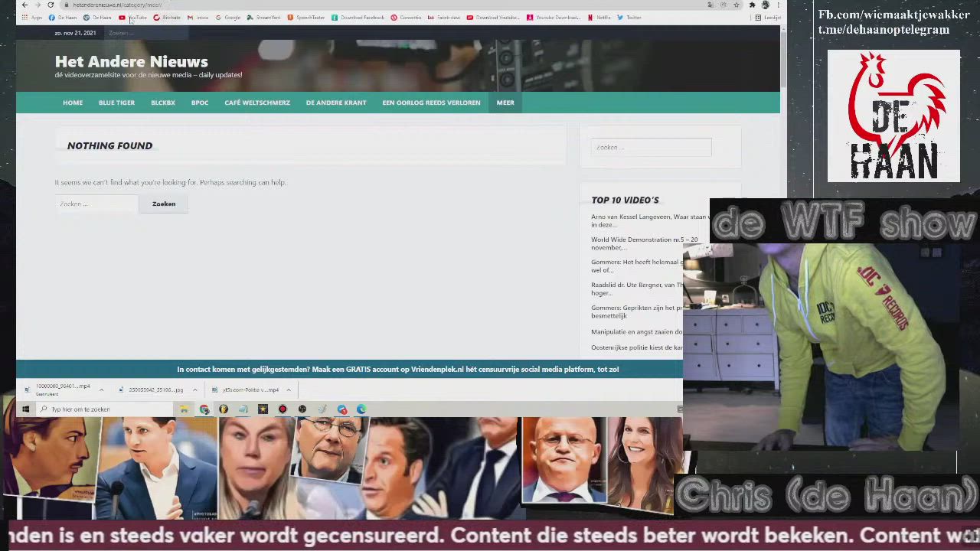Open Chrome from the Windows taskbar
Screen dimensions: 980x551
pos(204,409)
